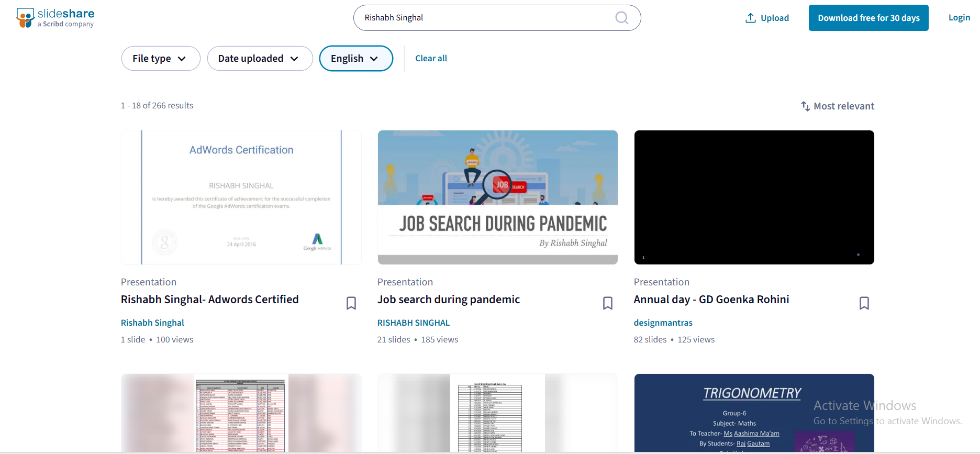Open the Trigonometry presentation thumbnail
The width and height of the screenshot is (980, 454).
754,413
